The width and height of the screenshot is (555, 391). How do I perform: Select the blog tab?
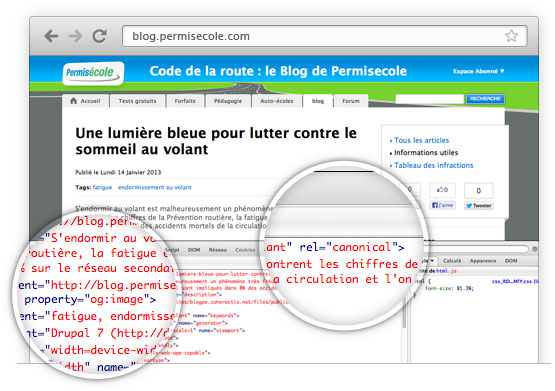tap(317, 101)
